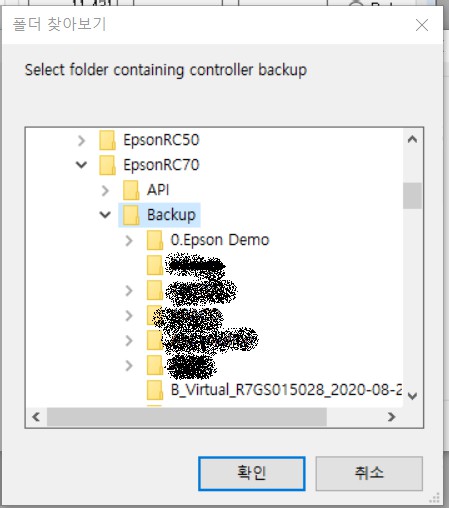Screen dimensions: 449x508
Task: Collapse the EpsonRC70 tree node
Action: (81, 165)
